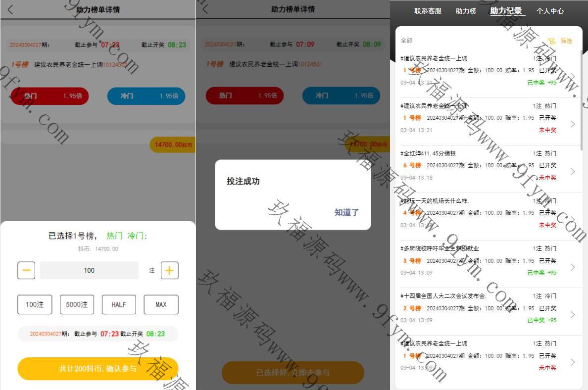Open the 筛选 filter icon
The image size is (588, 390).
click(551, 41)
